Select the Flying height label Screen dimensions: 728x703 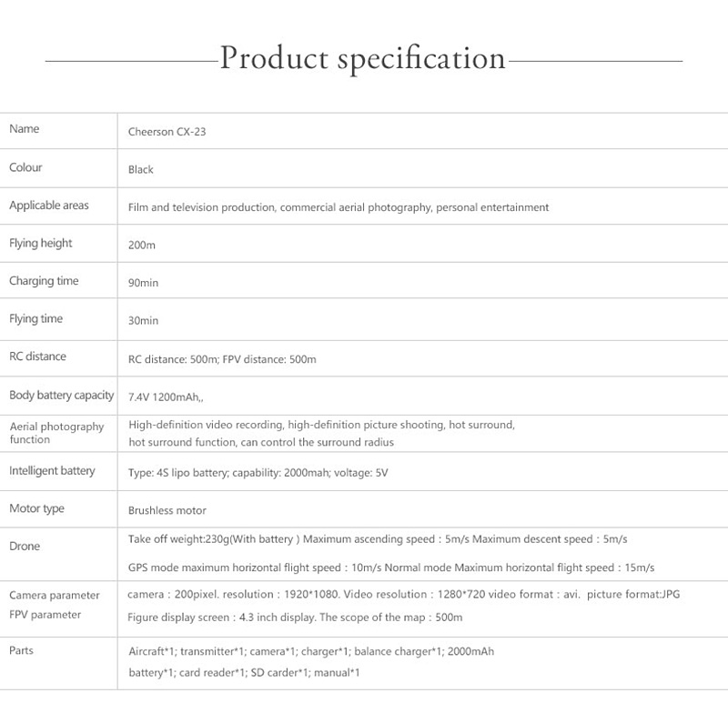tap(41, 244)
